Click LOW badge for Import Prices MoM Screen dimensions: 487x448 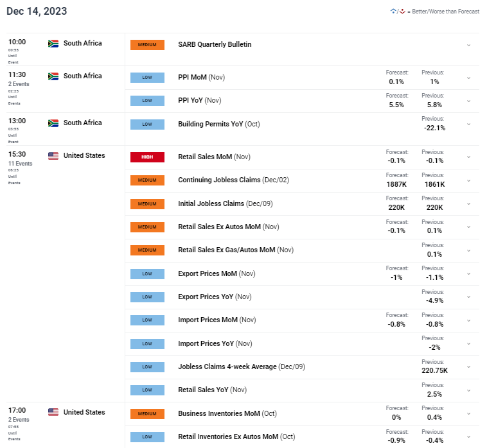[147, 320]
